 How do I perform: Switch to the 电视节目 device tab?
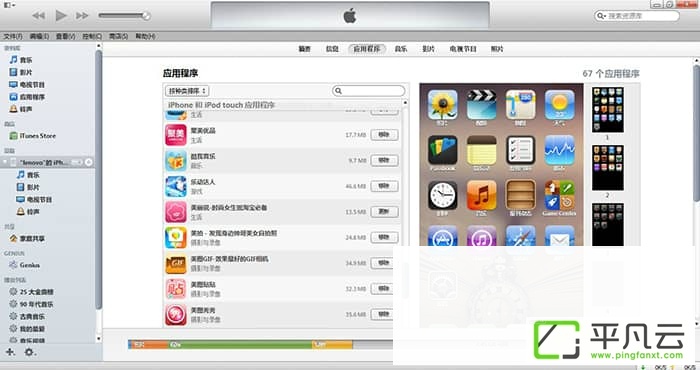[x=463, y=49]
